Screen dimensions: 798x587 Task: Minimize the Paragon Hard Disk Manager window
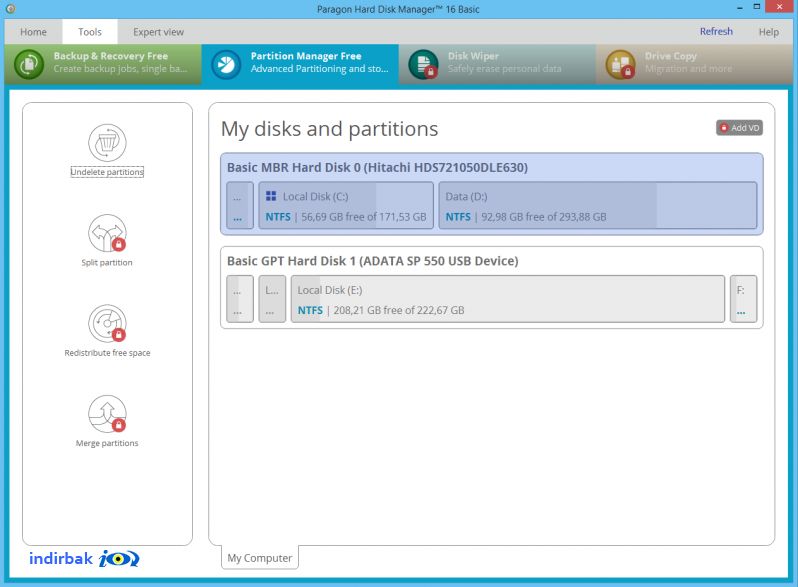739,8
